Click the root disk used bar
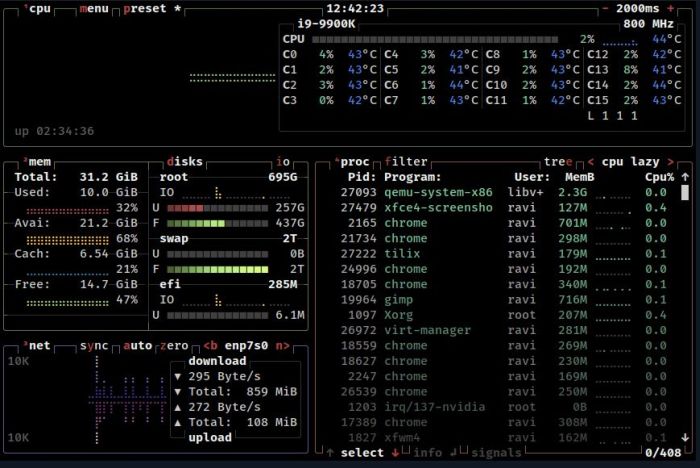 (217, 208)
